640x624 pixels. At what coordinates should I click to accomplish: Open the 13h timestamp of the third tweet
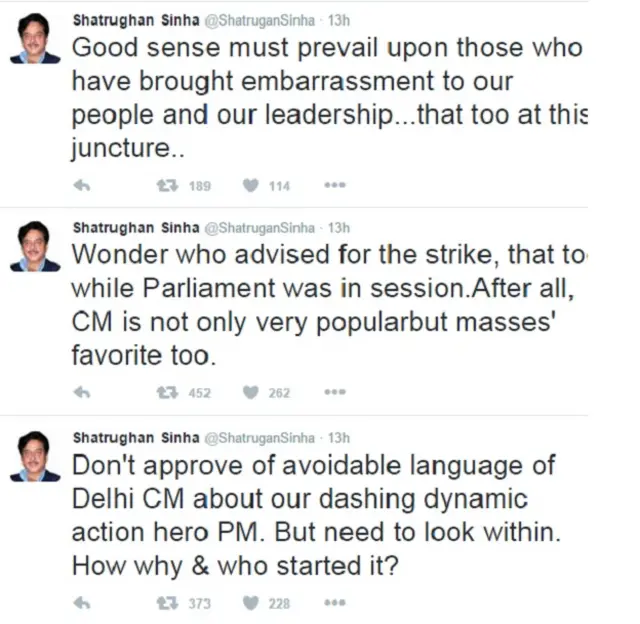339,437
